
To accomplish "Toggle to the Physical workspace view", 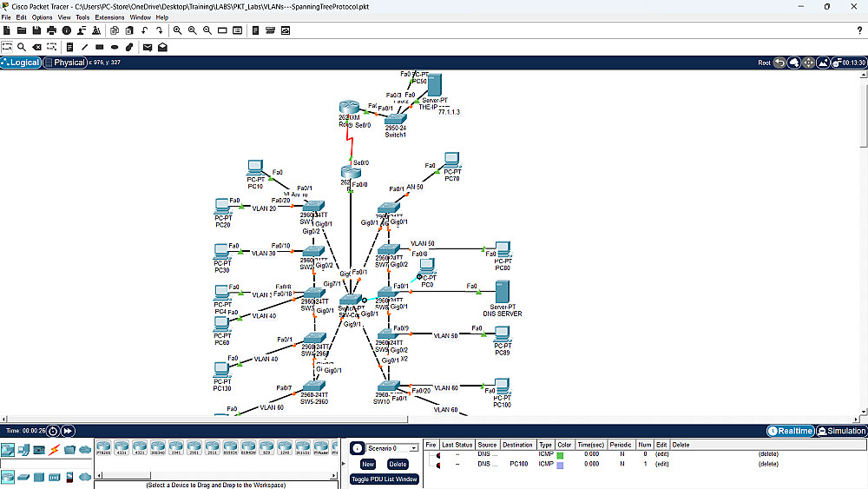I will point(65,63).
